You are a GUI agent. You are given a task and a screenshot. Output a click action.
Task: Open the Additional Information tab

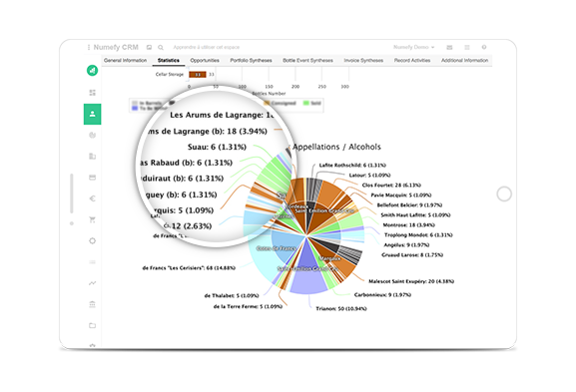(x=465, y=60)
